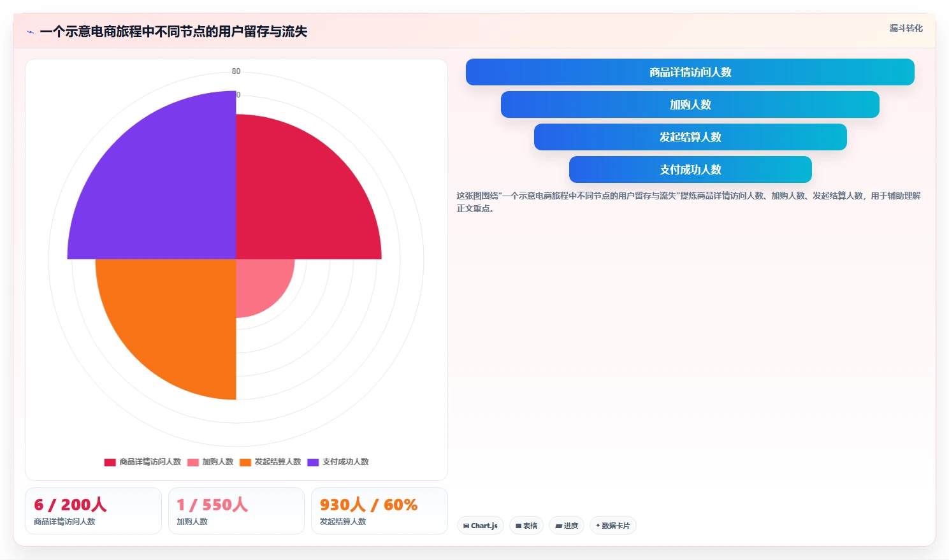The height and width of the screenshot is (560, 949).
Task: Open the 1 / 550人 stat card
Action: pyautogui.click(x=236, y=511)
